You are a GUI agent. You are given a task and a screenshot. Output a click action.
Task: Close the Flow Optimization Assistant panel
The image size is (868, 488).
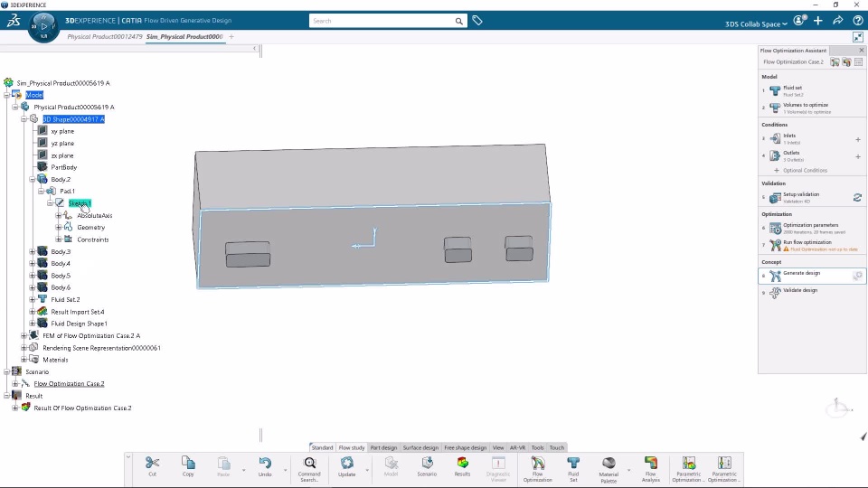[x=862, y=51]
